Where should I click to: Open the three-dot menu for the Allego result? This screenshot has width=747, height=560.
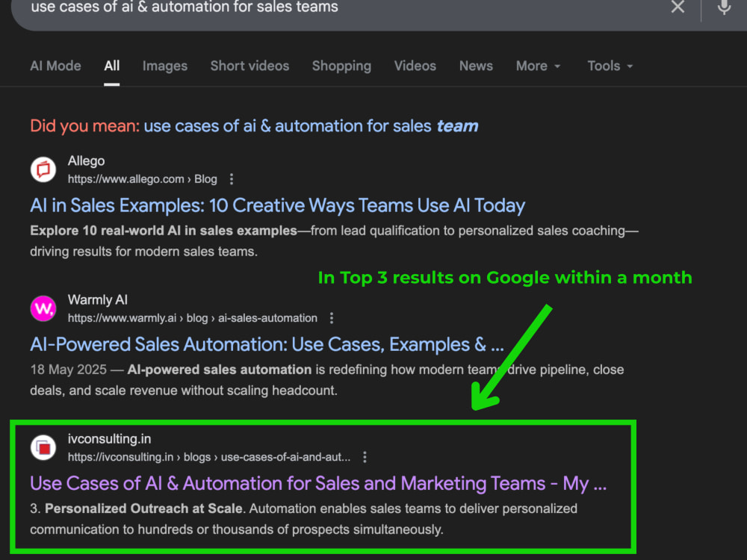[x=232, y=179]
